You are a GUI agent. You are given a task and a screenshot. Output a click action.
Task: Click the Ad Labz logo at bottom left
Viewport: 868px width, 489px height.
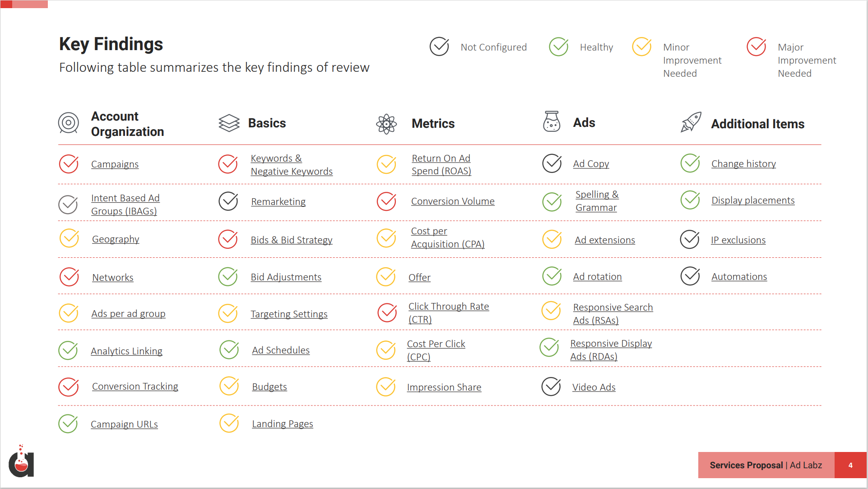pos(21,461)
